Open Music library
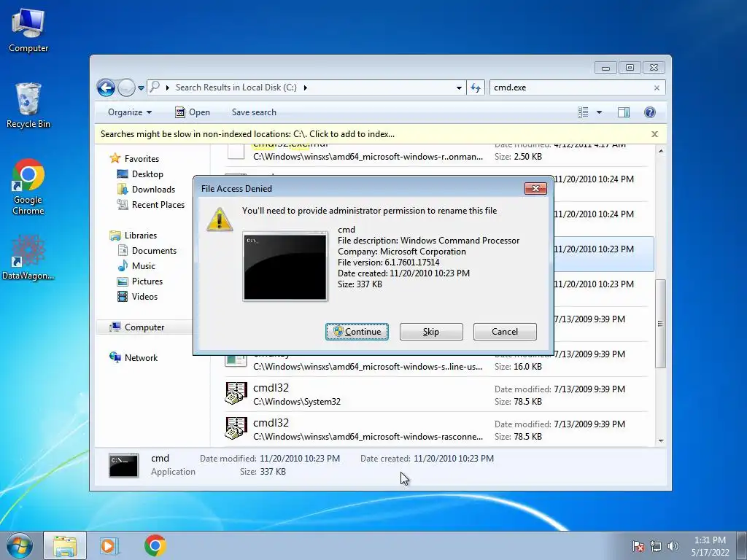Screen dimensions: 747x560 [136, 265]
